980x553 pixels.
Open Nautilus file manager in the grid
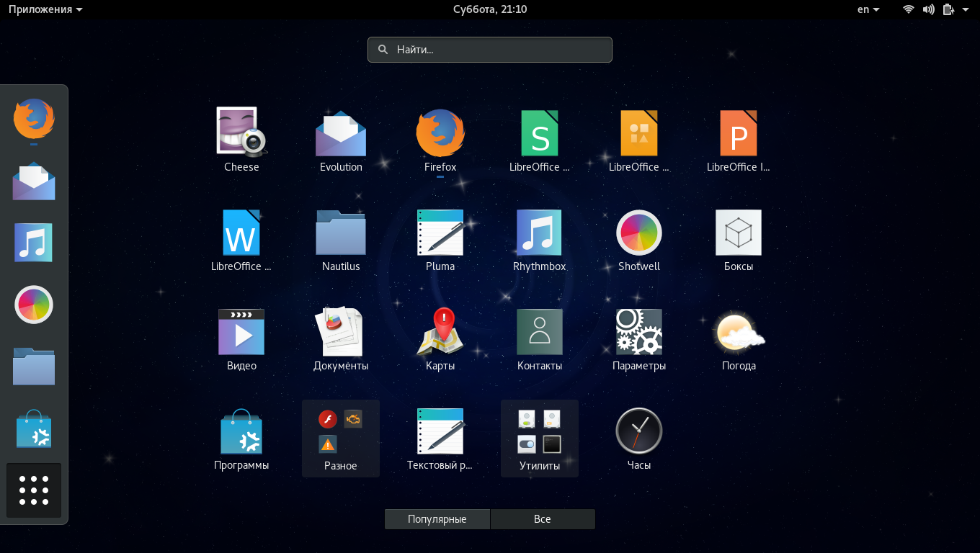pyautogui.click(x=341, y=239)
